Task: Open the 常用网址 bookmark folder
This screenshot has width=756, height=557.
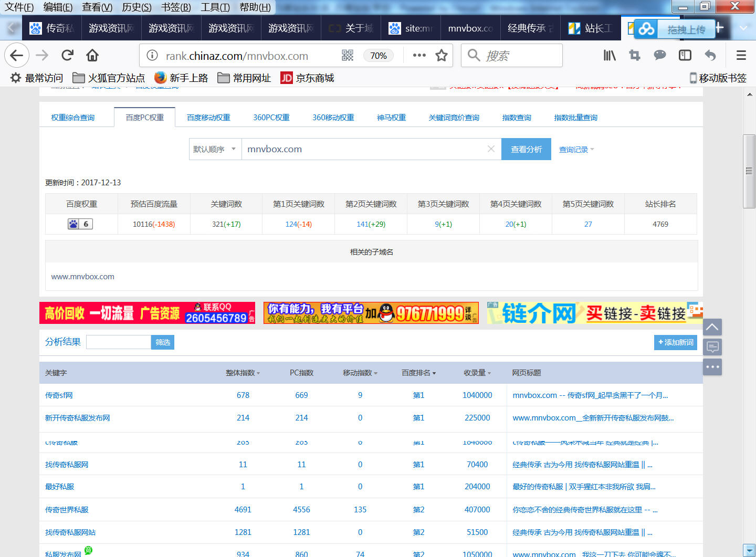Action: (x=244, y=78)
